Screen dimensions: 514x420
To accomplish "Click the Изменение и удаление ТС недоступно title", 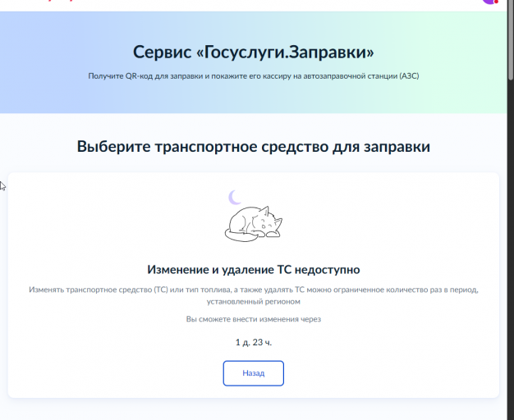I will click(254, 270).
